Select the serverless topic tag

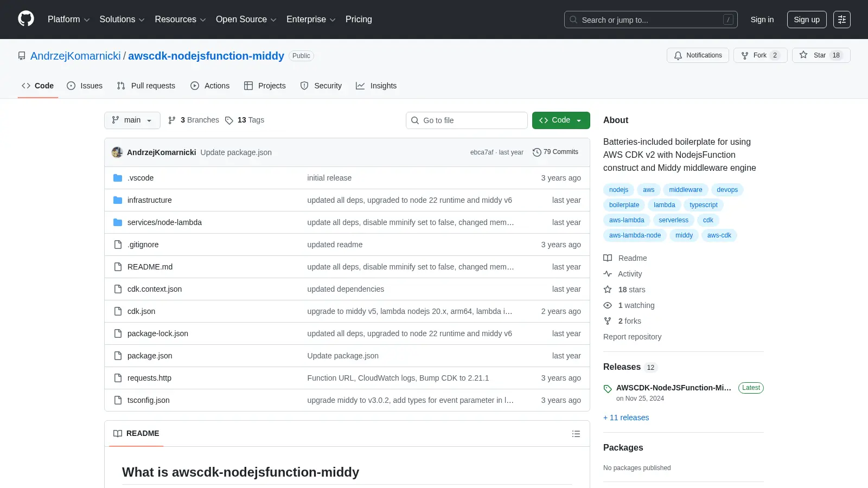673,220
